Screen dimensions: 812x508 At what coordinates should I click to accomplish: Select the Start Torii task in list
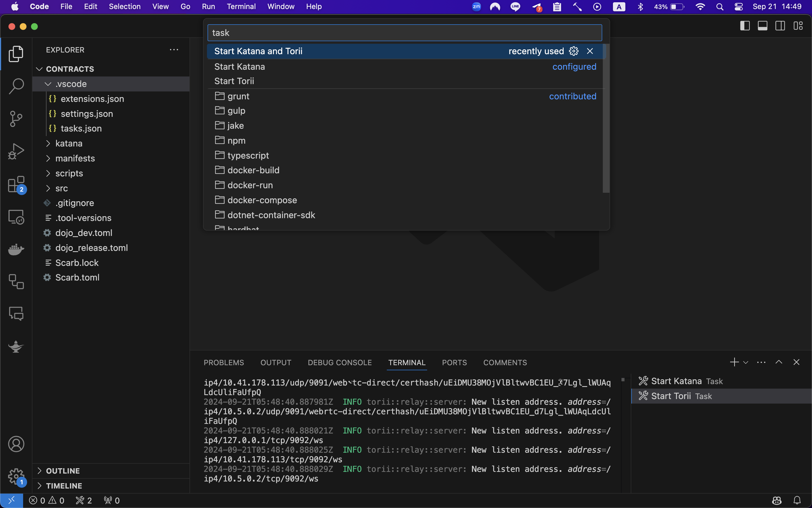coord(405,81)
